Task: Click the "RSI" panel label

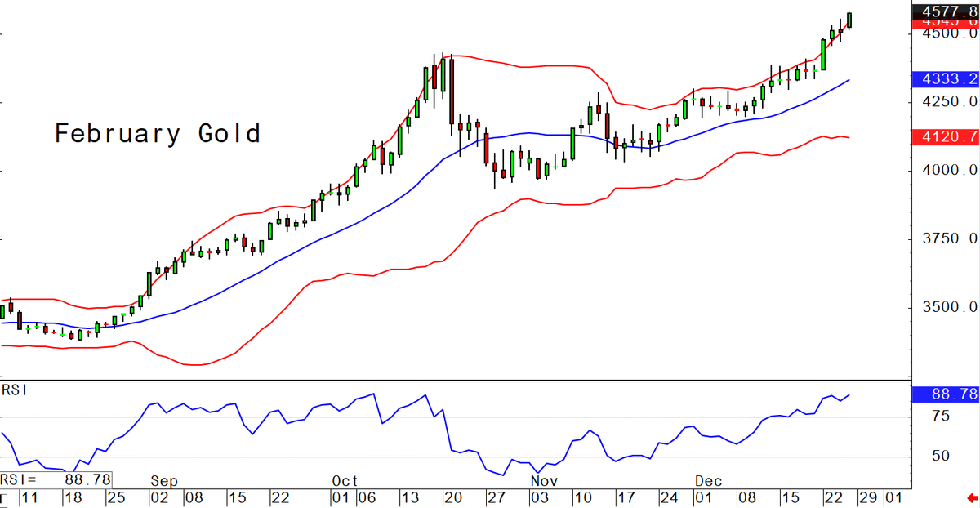Action: pos(14,390)
